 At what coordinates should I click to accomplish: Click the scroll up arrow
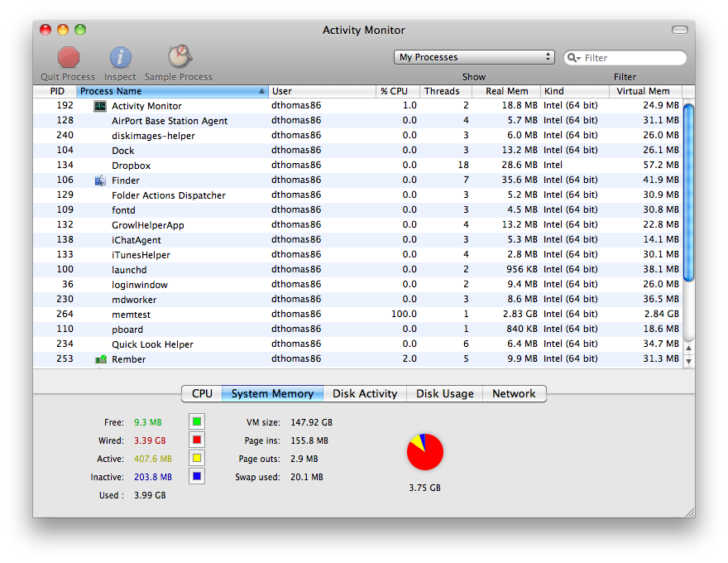pos(689,348)
